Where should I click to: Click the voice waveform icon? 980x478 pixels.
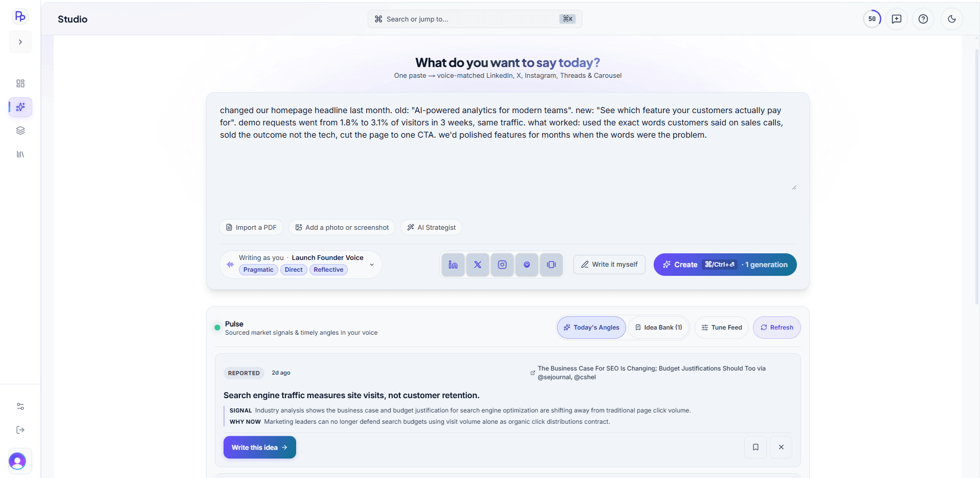click(x=230, y=265)
